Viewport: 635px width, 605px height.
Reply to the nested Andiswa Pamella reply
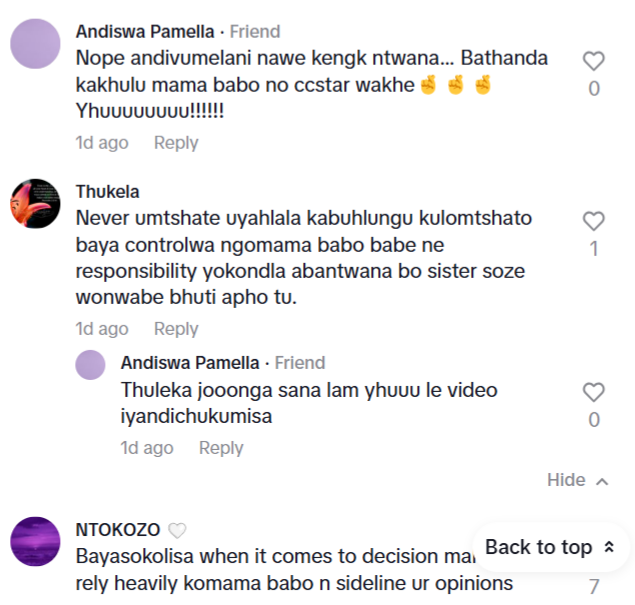(221, 448)
